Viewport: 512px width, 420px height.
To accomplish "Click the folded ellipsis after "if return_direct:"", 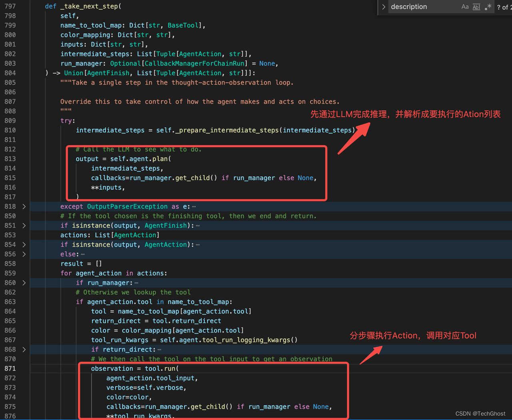I will pos(160,350).
